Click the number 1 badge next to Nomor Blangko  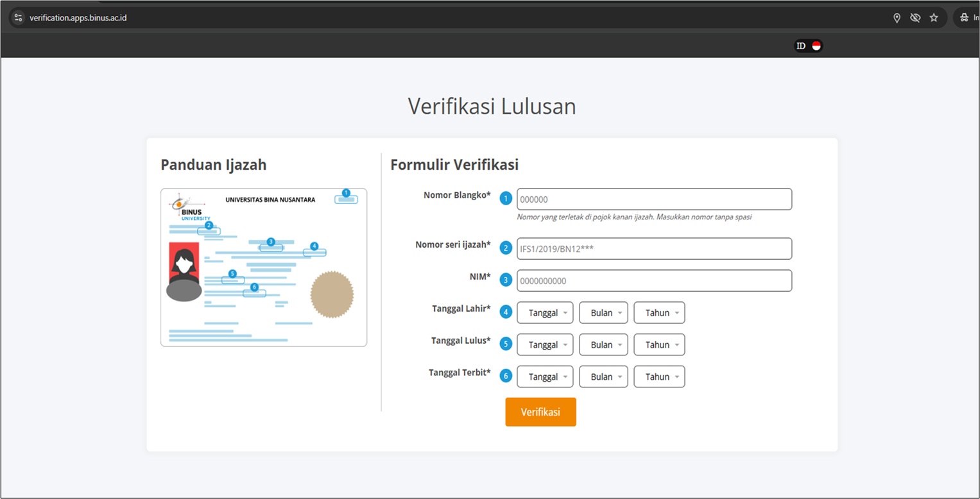pyautogui.click(x=506, y=199)
